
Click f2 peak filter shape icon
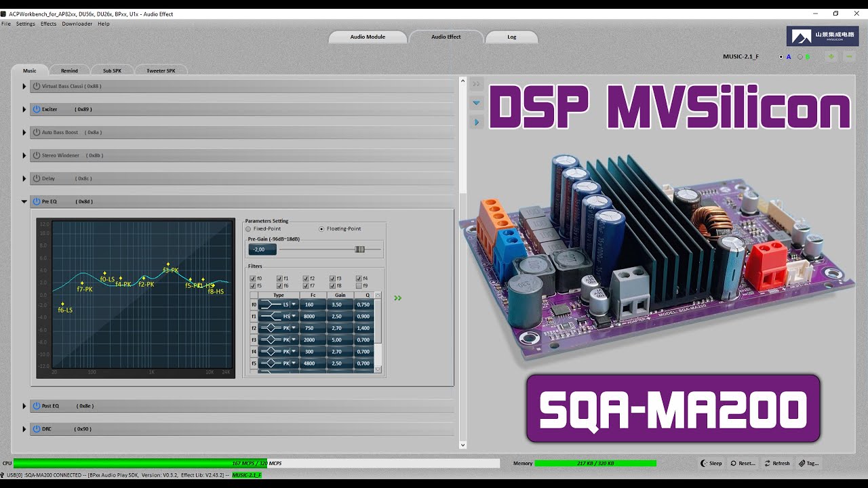coord(271,328)
